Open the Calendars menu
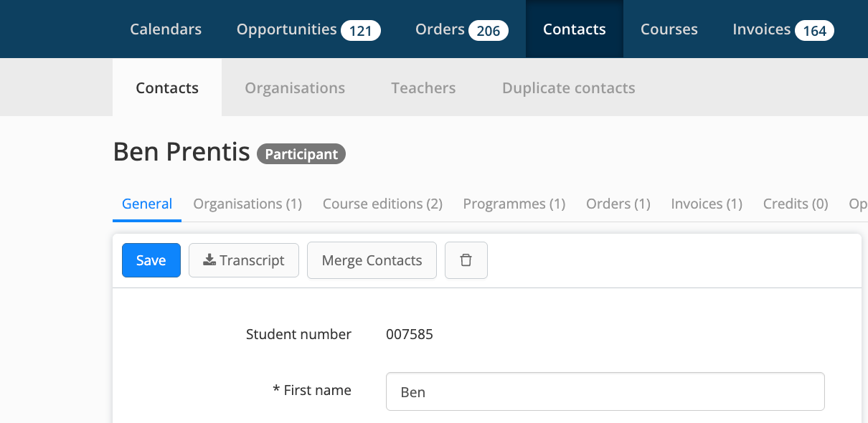868x423 pixels. [166, 29]
